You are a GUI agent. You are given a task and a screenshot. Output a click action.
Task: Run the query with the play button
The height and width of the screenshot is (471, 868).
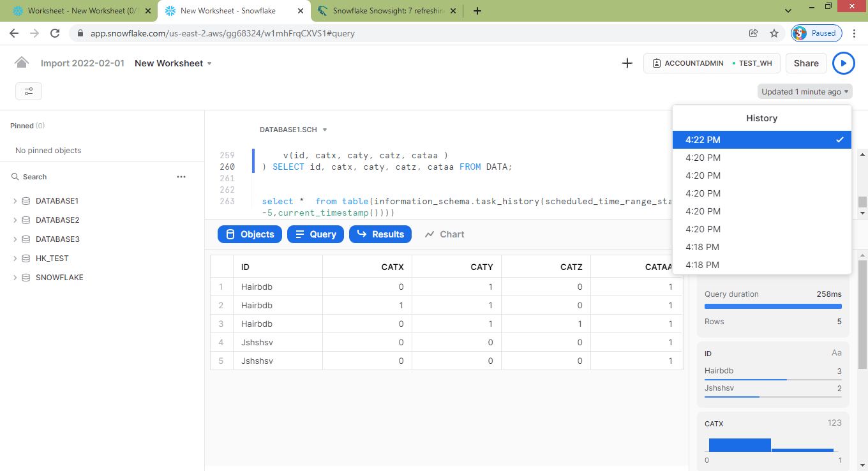tap(843, 63)
